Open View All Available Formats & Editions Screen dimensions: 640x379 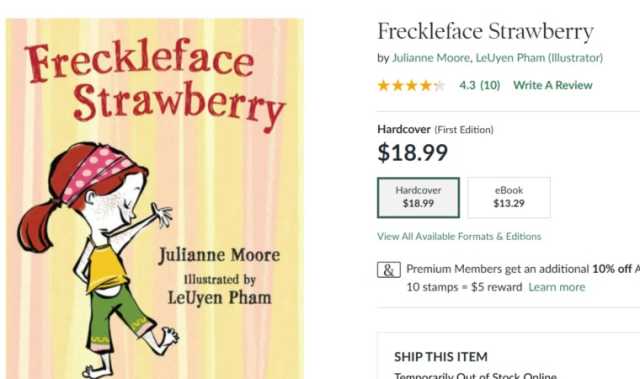click(x=459, y=237)
